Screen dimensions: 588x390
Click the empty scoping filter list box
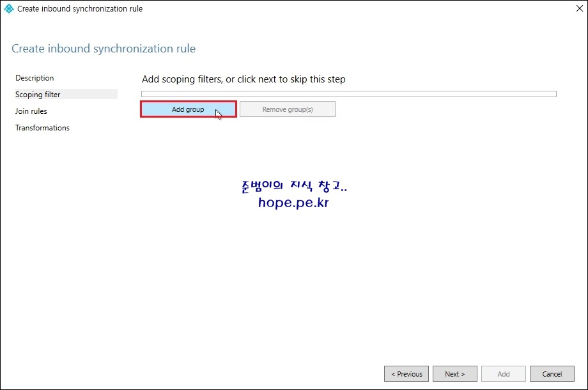pyautogui.click(x=349, y=94)
